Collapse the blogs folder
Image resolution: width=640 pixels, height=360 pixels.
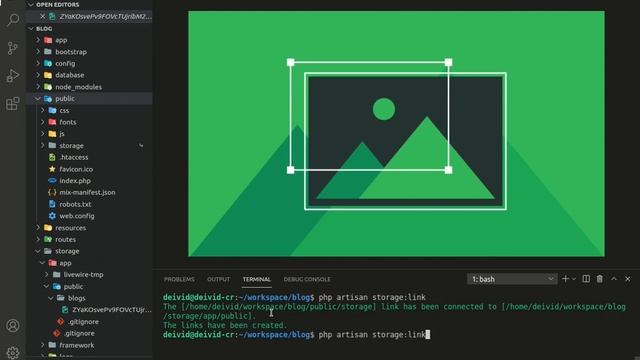tap(89, 298)
